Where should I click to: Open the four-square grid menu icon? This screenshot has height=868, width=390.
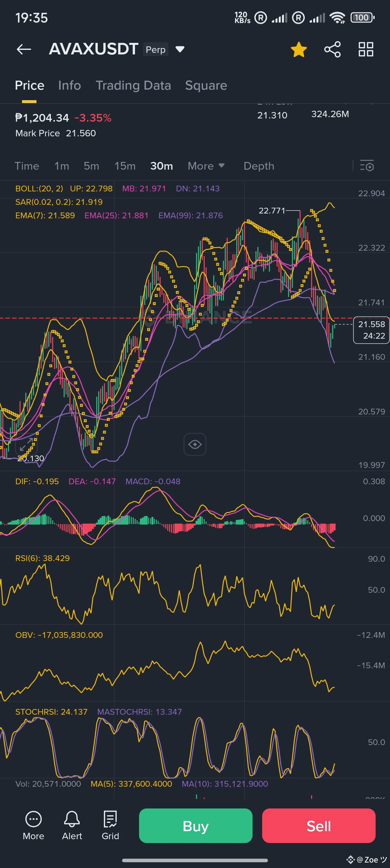[x=366, y=49]
